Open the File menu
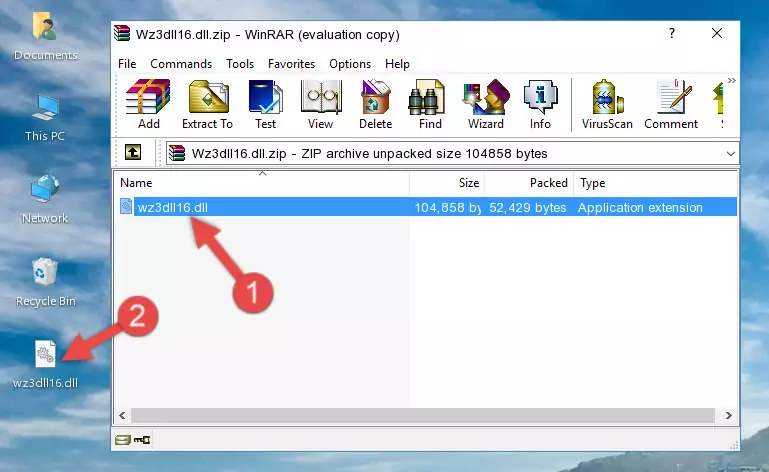 127,64
